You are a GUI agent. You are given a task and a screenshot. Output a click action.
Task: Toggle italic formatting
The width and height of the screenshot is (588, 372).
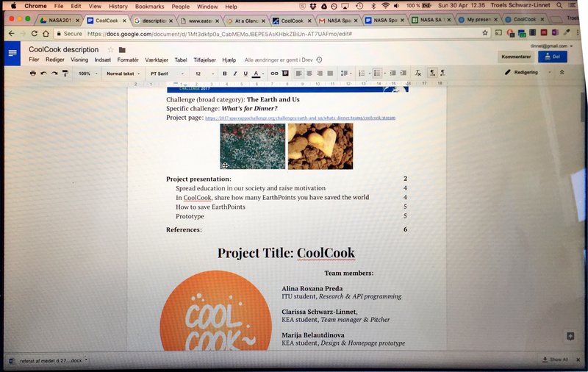[235, 74]
